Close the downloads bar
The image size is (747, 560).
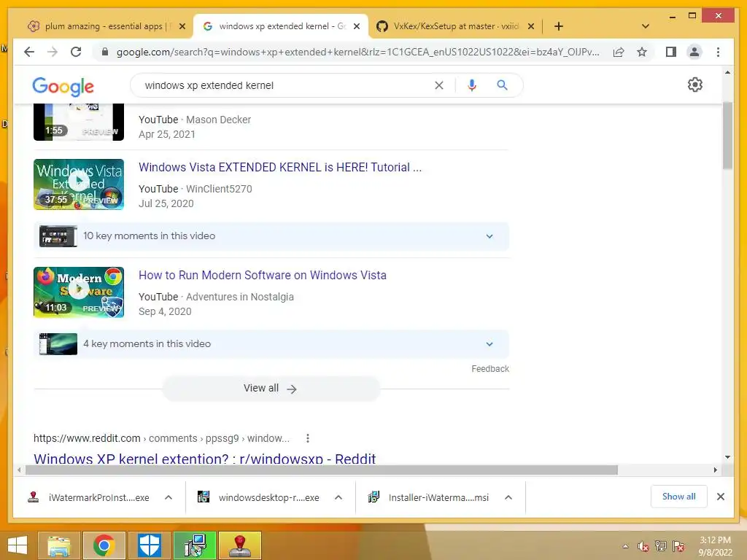[720, 497]
